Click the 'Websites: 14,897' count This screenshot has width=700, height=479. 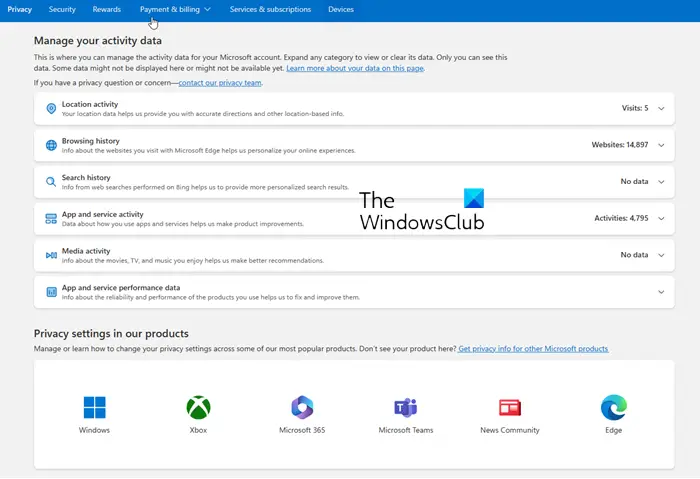click(x=620, y=145)
